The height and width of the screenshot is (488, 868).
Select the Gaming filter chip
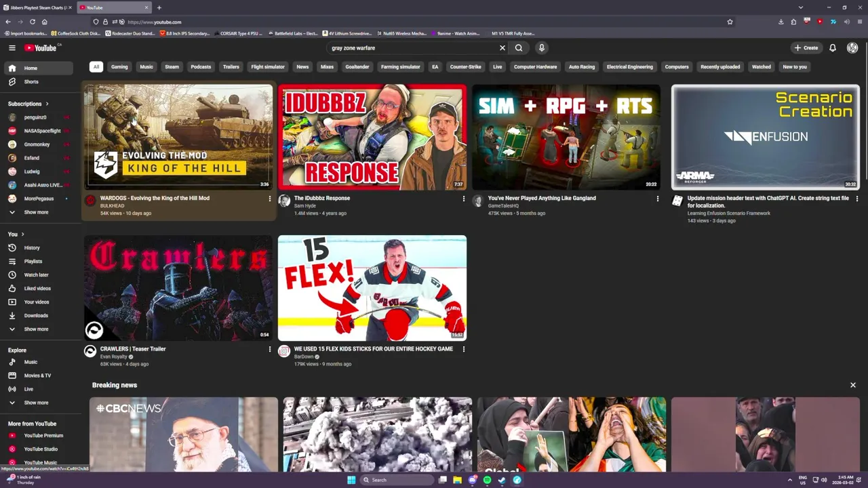click(119, 67)
